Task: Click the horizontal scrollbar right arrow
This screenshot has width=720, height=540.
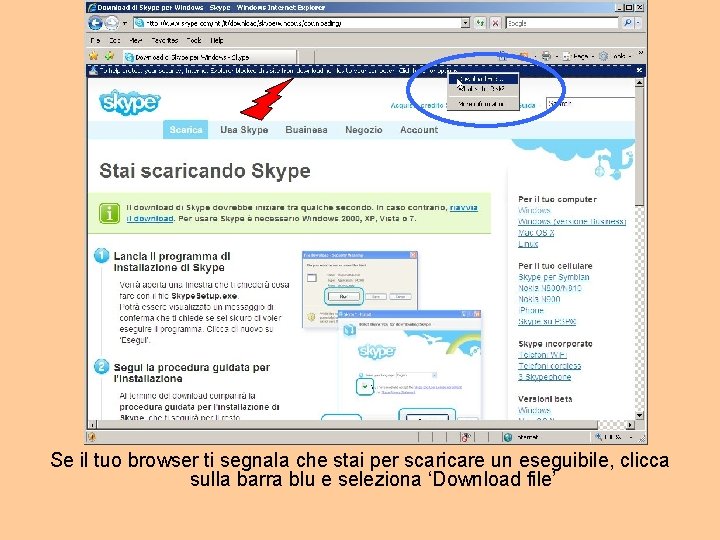Action: pyautogui.click(x=630, y=425)
